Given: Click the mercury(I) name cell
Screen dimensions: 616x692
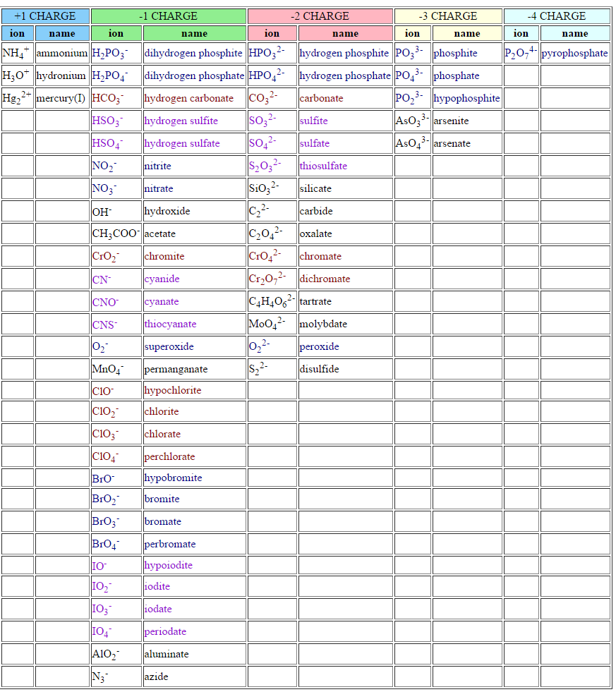Looking at the screenshot, I should click(x=61, y=98).
